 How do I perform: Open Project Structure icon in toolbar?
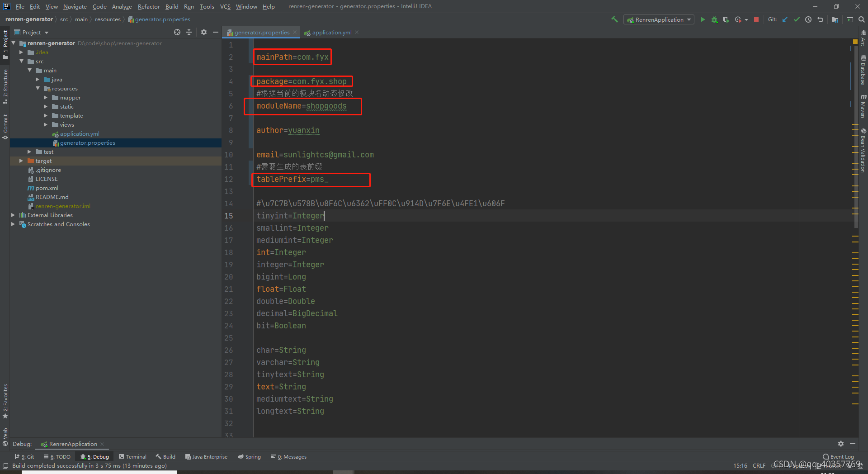tap(835, 19)
